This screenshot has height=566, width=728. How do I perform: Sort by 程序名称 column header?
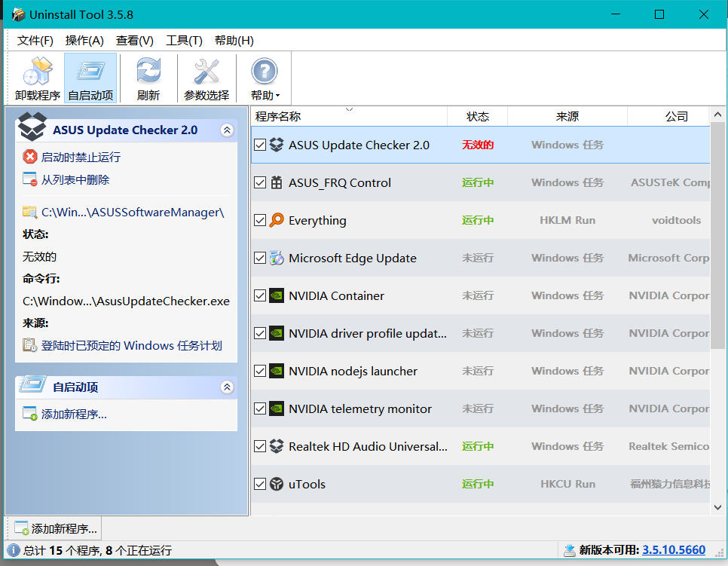[349, 116]
